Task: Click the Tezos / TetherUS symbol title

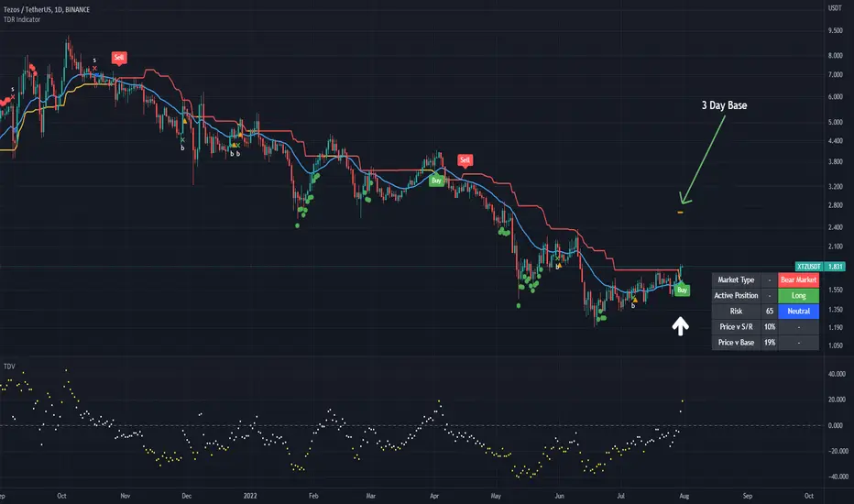Action: (47, 9)
